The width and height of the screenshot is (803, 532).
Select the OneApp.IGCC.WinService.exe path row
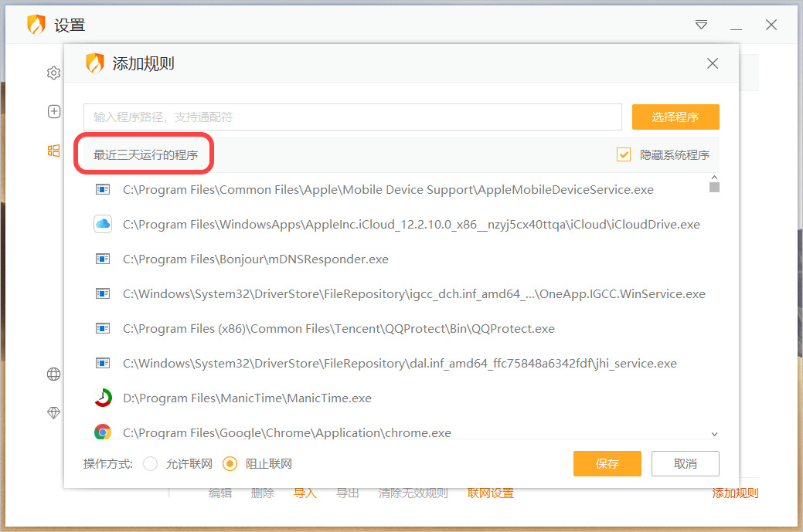[396, 294]
